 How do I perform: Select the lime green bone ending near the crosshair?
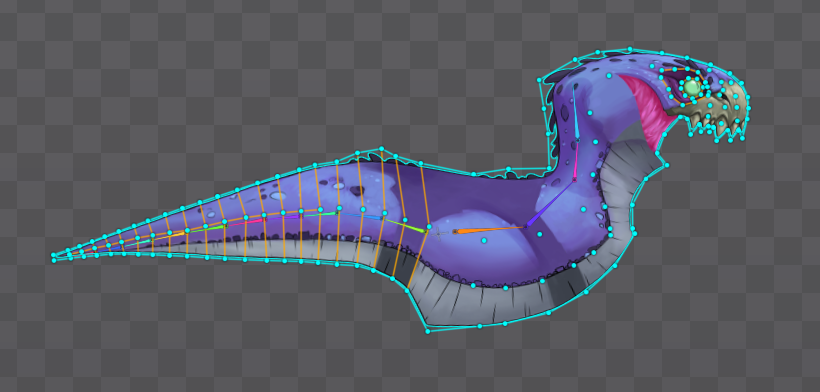point(405,224)
